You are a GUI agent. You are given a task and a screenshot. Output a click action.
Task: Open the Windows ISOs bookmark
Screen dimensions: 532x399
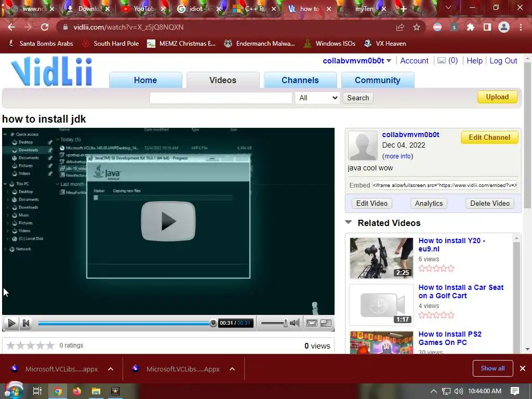pyautogui.click(x=330, y=44)
